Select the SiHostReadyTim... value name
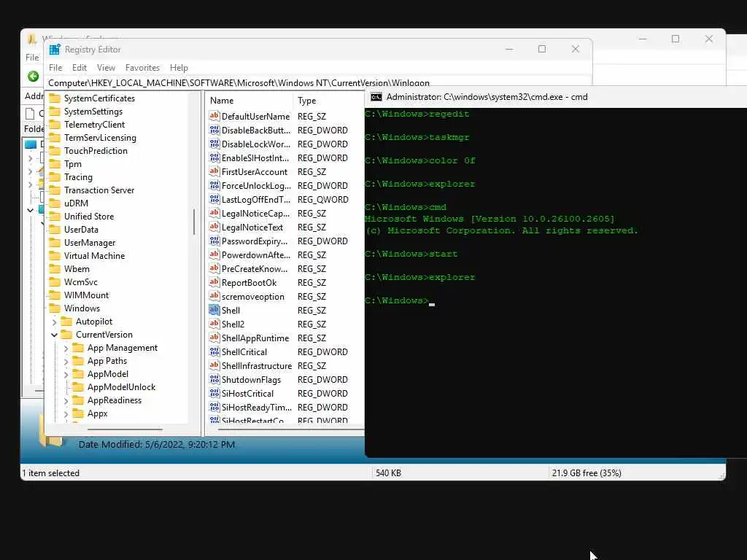 (257, 407)
